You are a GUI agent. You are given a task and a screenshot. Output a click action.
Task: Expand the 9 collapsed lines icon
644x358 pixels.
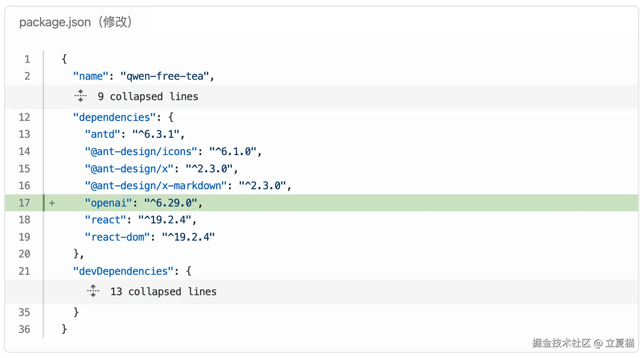(x=80, y=96)
